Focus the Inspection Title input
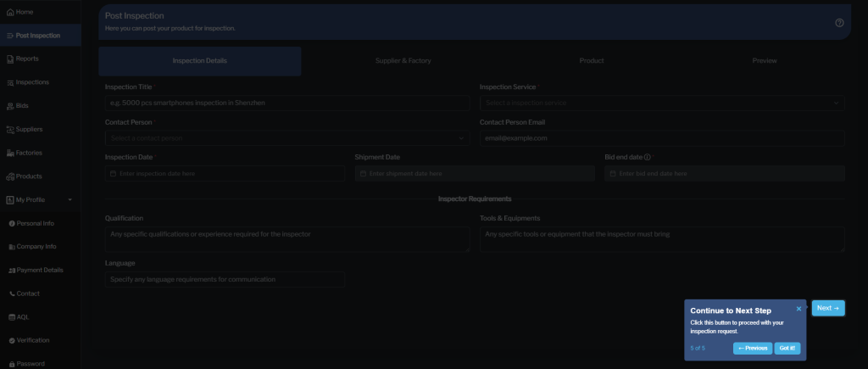Screen dimensions: 868x369 coord(287,103)
